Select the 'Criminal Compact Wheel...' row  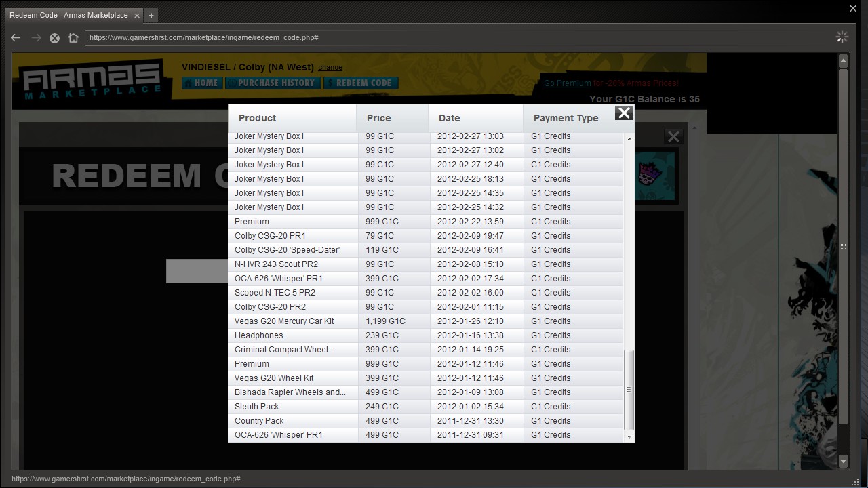425,350
